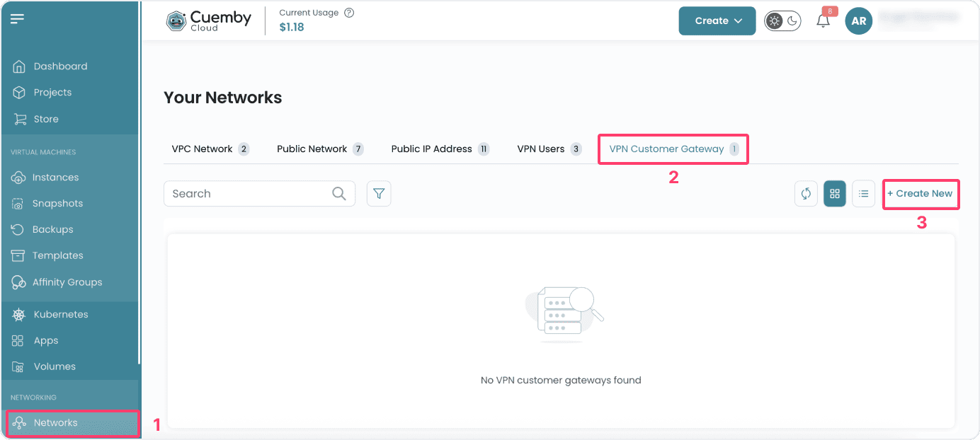The width and height of the screenshot is (980, 440).
Task: Open the Create dropdown in the header
Action: pos(717,21)
